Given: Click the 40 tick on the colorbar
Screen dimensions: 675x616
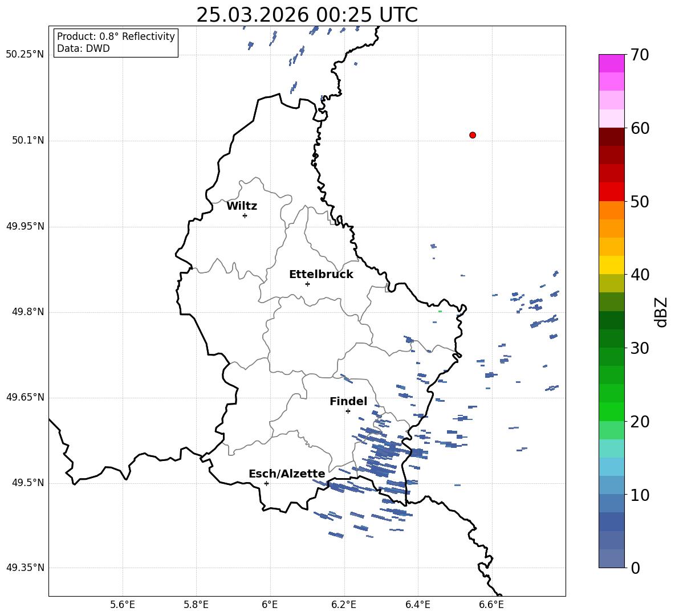Looking at the screenshot, I should (639, 275).
